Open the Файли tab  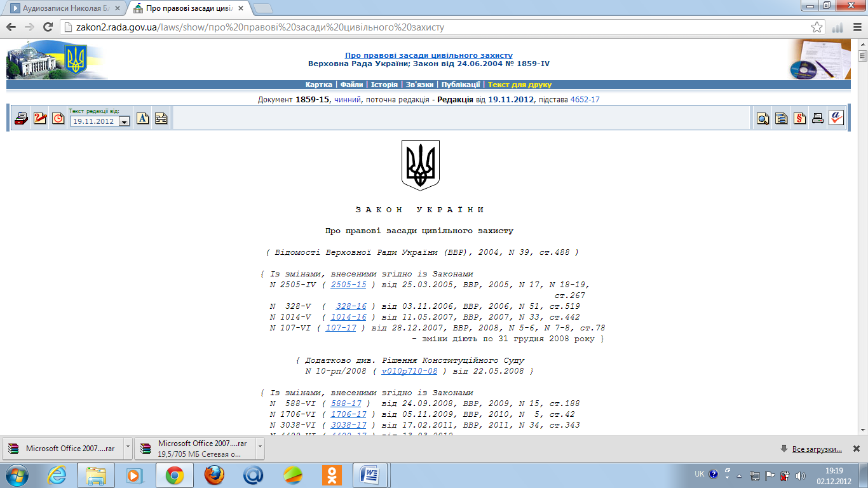(351, 85)
